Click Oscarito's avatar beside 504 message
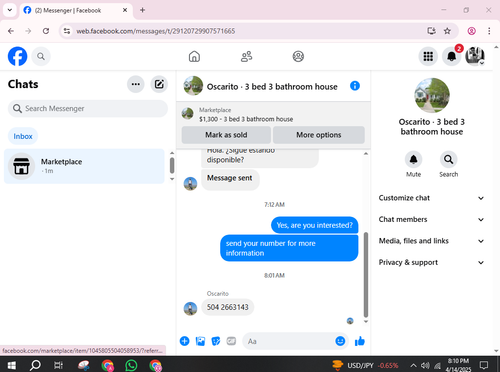The height and width of the screenshot is (372, 500). (190, 309)
